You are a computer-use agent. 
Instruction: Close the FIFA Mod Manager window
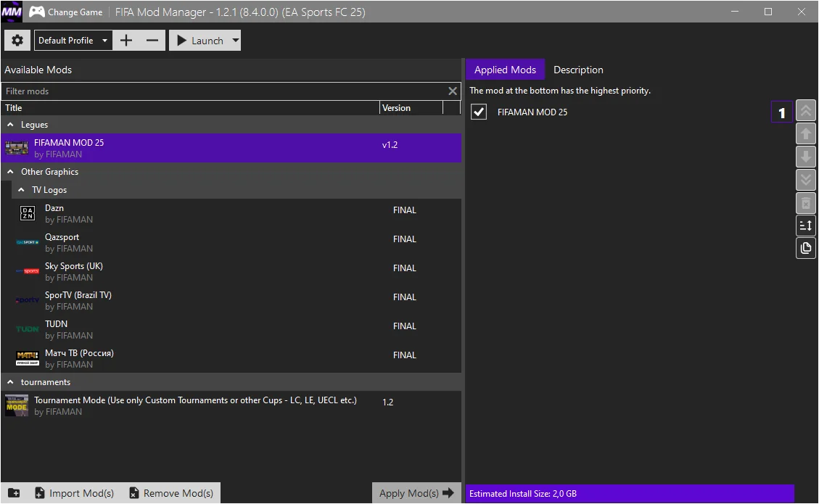coord(802,12)
